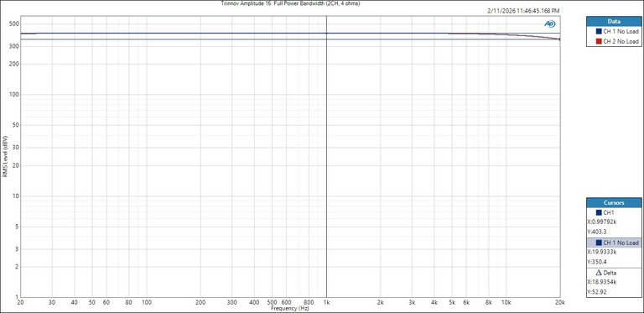Click the Cursors panel header

point(614,203)
